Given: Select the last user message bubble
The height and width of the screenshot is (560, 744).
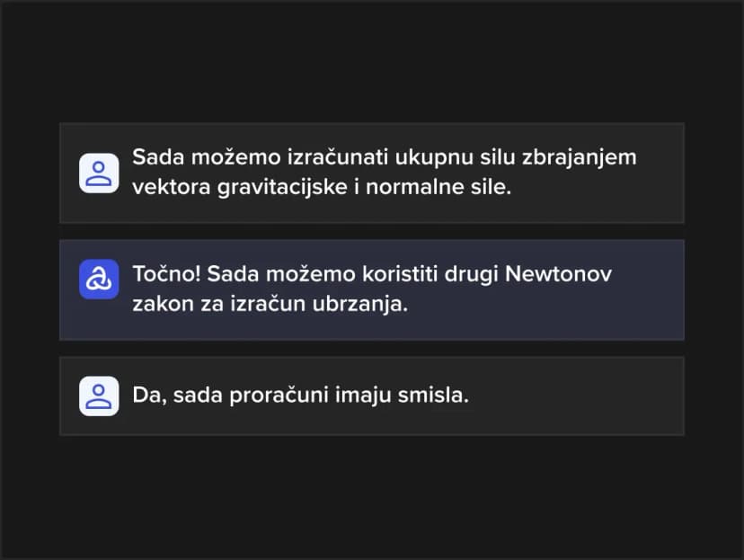Looking at the screenshot, I should [371, 396].
